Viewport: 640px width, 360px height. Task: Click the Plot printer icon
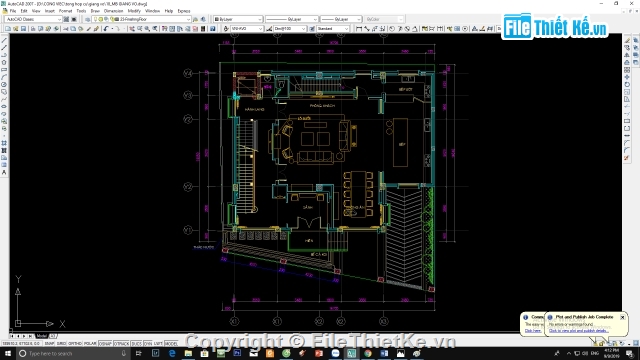[x=33, y=29]
